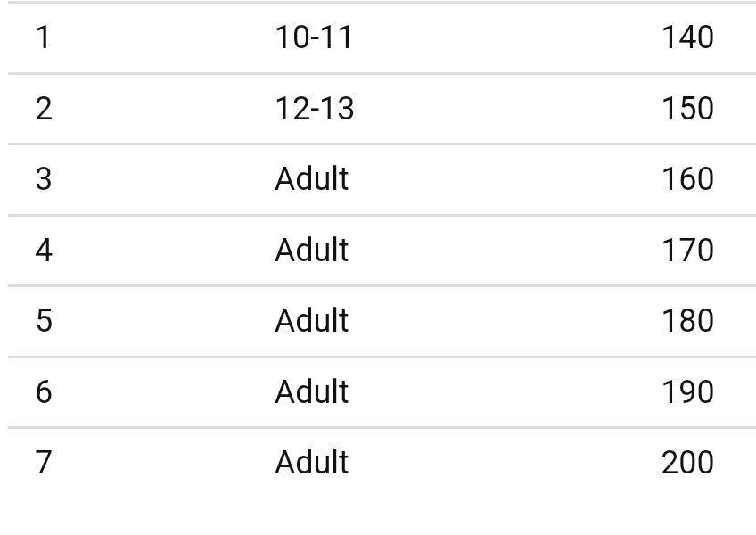756x535 pixels.
Task: Click the Adult cell beside 190
Action: [x=311, y=392]
